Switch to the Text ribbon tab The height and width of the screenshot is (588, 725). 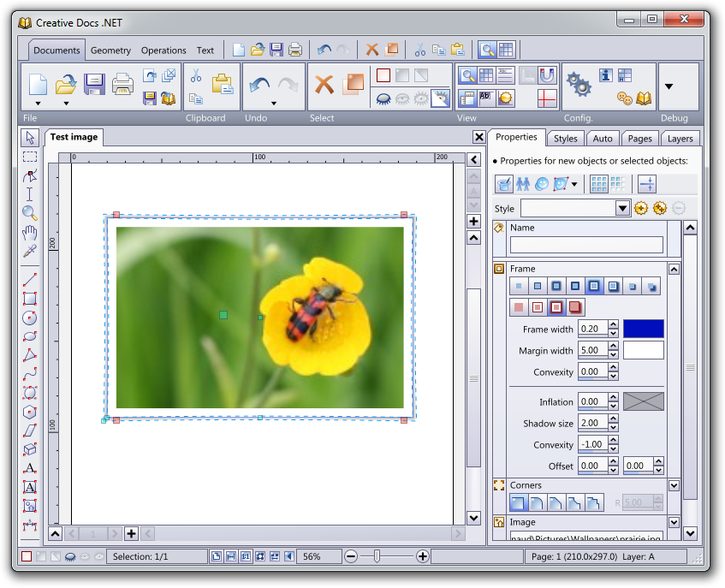[x=205, y=50]
